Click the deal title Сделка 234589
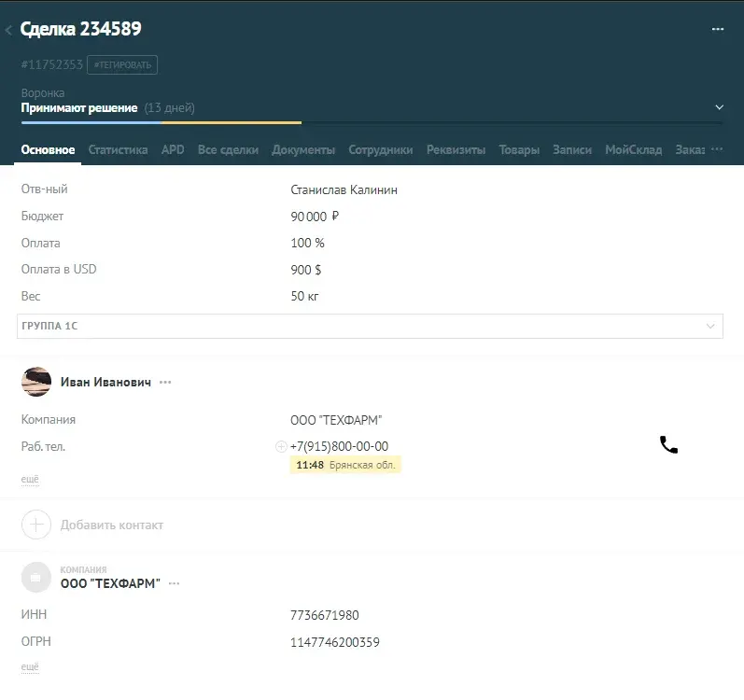 (x=80, y=29)
